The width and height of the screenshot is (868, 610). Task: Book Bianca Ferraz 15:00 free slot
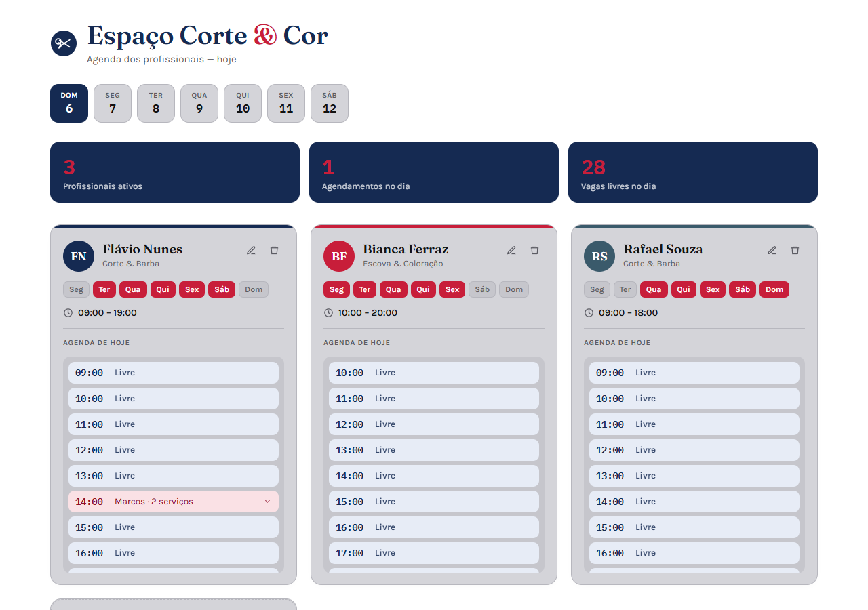point(434,502)
